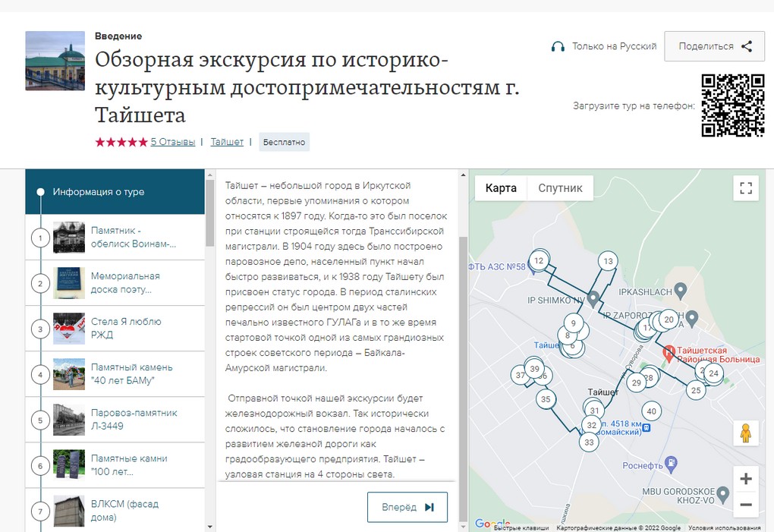Open stop 5 Паровоз-памятник Л-3449
This screenshot has width=774, height=532.
[x=134, y=420]
